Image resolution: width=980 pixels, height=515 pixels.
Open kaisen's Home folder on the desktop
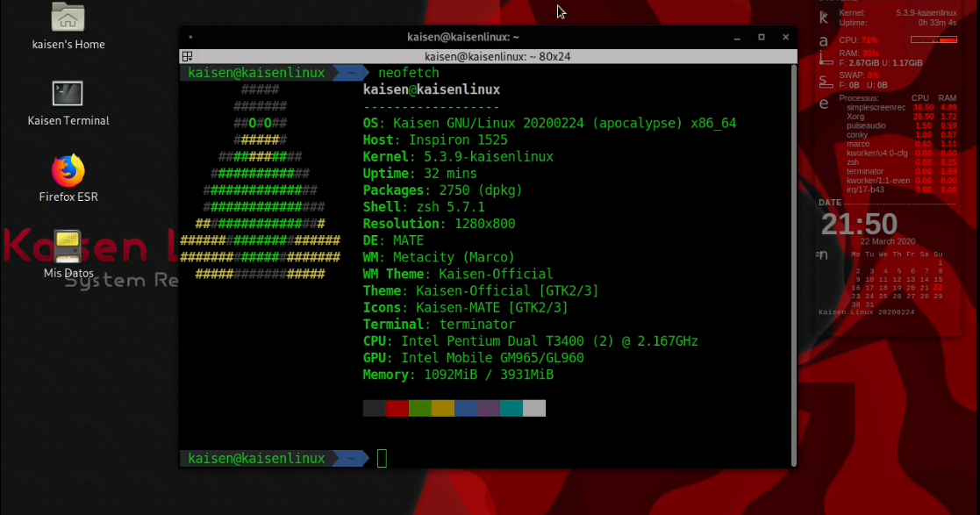[x=68, y=19]
